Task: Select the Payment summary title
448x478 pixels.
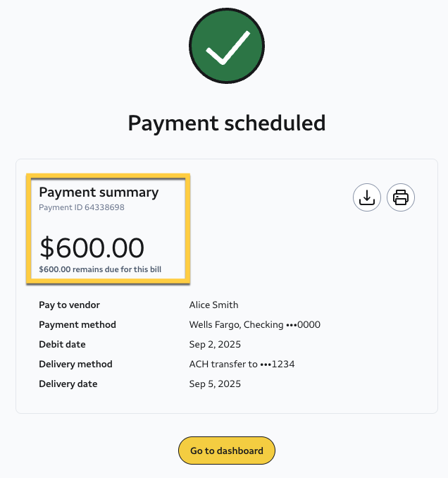Action: 99,192
